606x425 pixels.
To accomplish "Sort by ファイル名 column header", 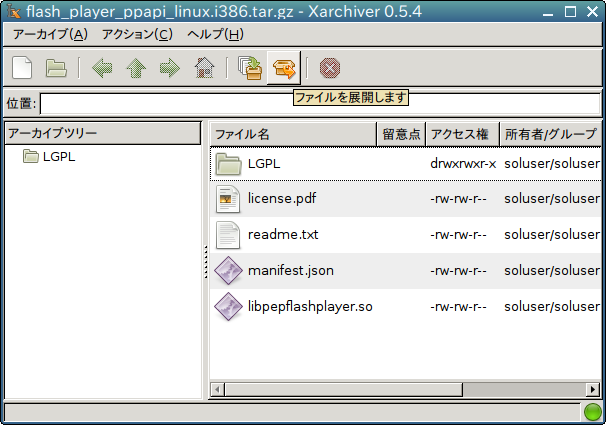I will tap(293, 134).
